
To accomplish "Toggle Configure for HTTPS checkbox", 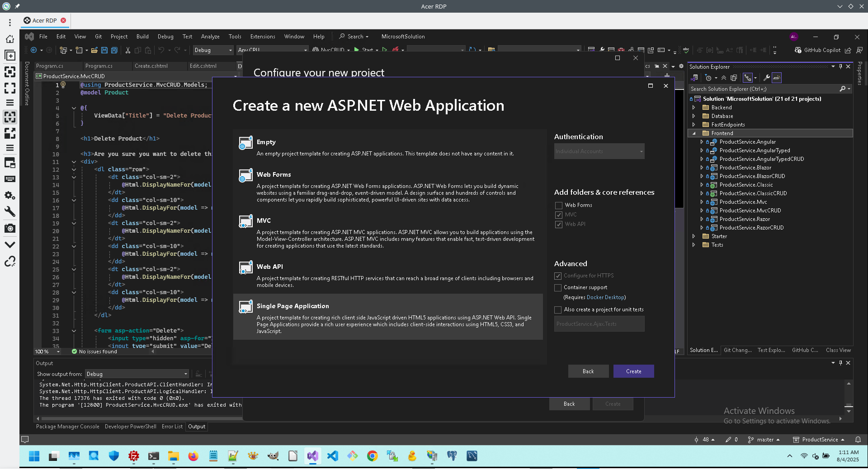I will click(x=558, y=276).
